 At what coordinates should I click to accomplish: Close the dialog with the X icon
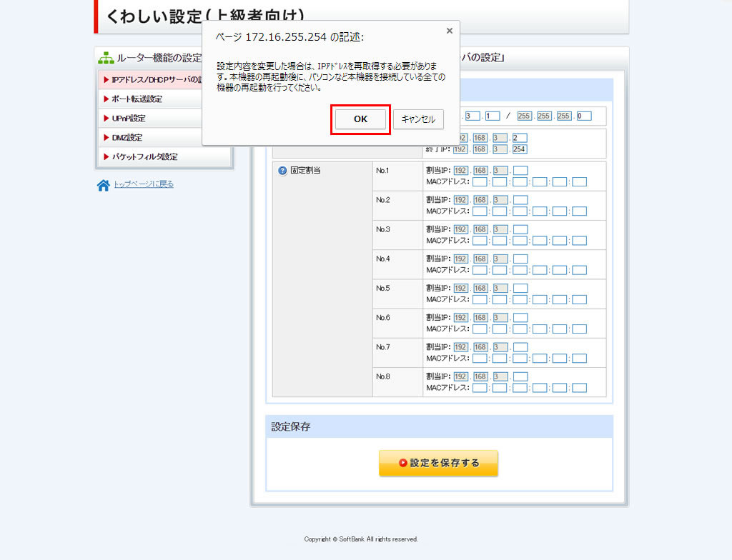(x=449, y=31)
